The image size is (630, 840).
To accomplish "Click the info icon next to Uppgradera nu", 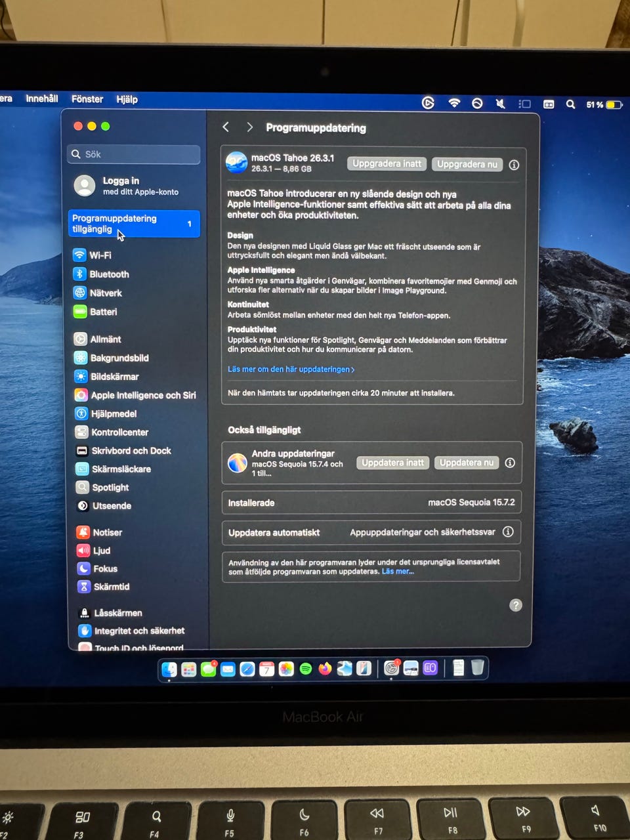I will point(514,165).
